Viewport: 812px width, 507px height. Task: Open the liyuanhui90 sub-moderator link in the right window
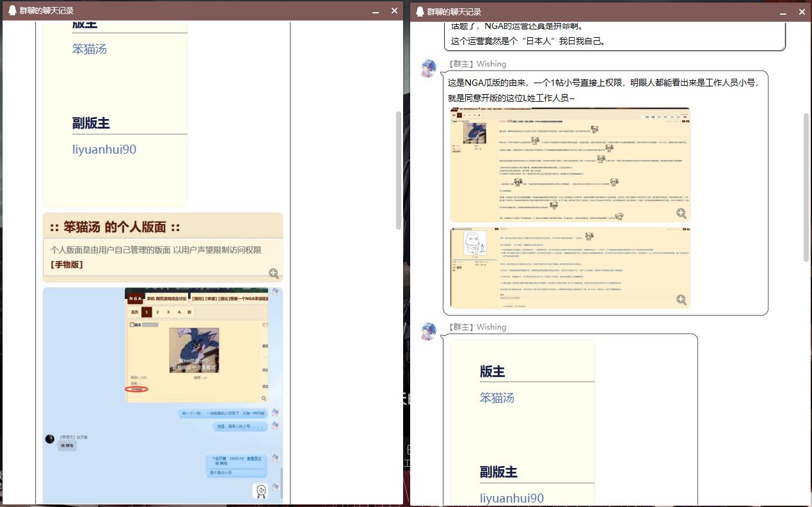coord(511,497)
